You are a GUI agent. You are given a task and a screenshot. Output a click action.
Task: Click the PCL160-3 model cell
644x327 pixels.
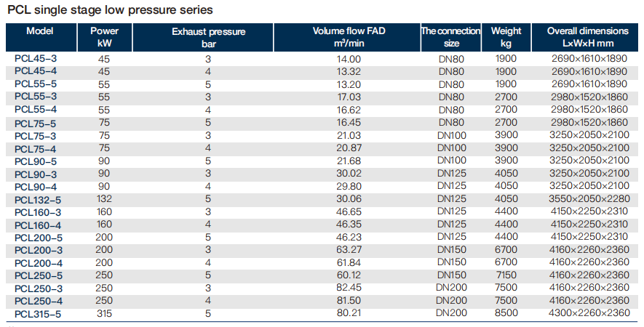38,212
